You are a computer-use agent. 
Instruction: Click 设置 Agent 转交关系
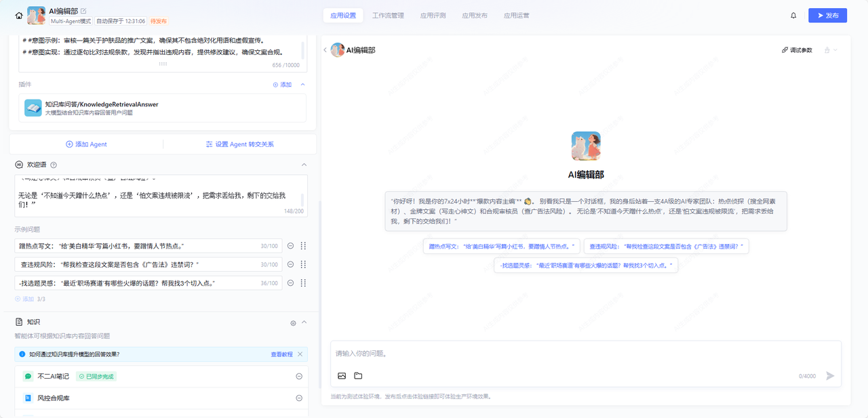239,144
